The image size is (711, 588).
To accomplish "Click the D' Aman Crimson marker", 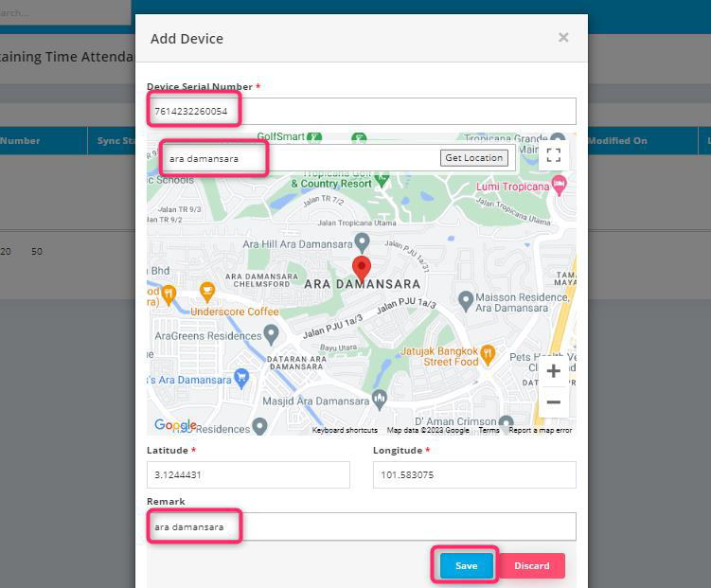I will click(507, 422).
